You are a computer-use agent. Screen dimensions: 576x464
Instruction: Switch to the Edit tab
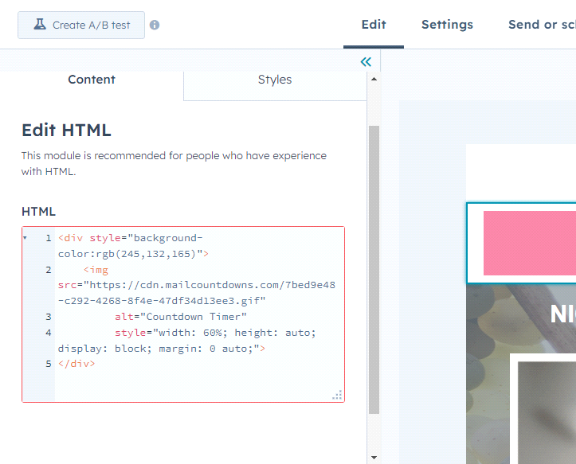click(374, 25)
